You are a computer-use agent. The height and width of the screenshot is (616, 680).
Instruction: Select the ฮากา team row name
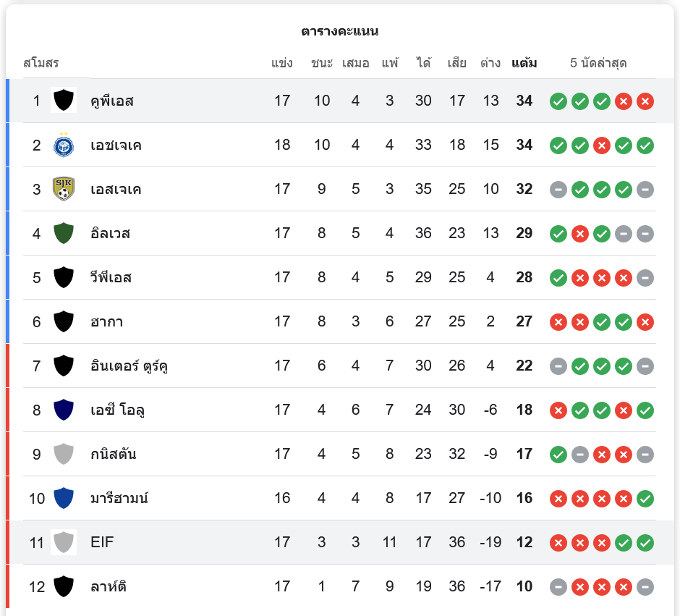pyautogui.click(x=107, y=321)
